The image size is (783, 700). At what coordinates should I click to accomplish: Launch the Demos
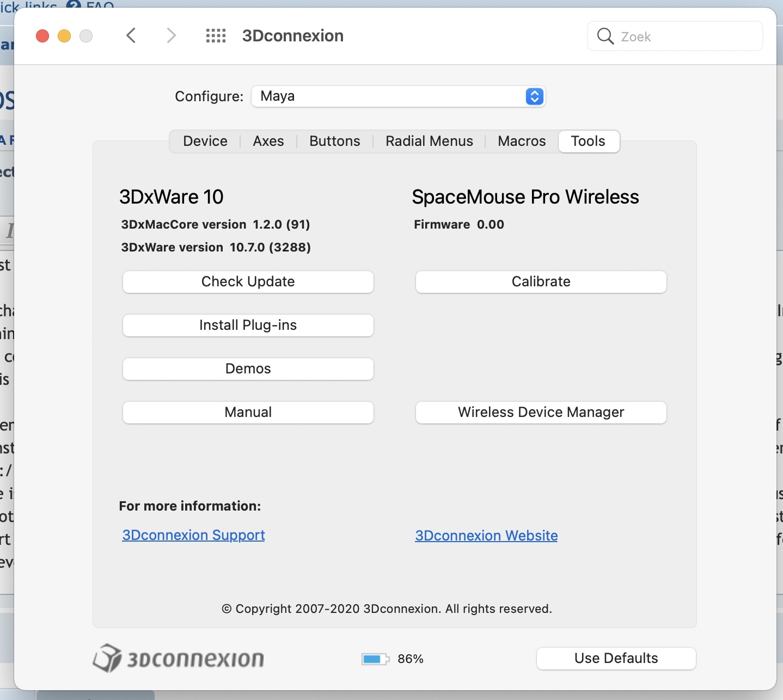click(248, 369)
